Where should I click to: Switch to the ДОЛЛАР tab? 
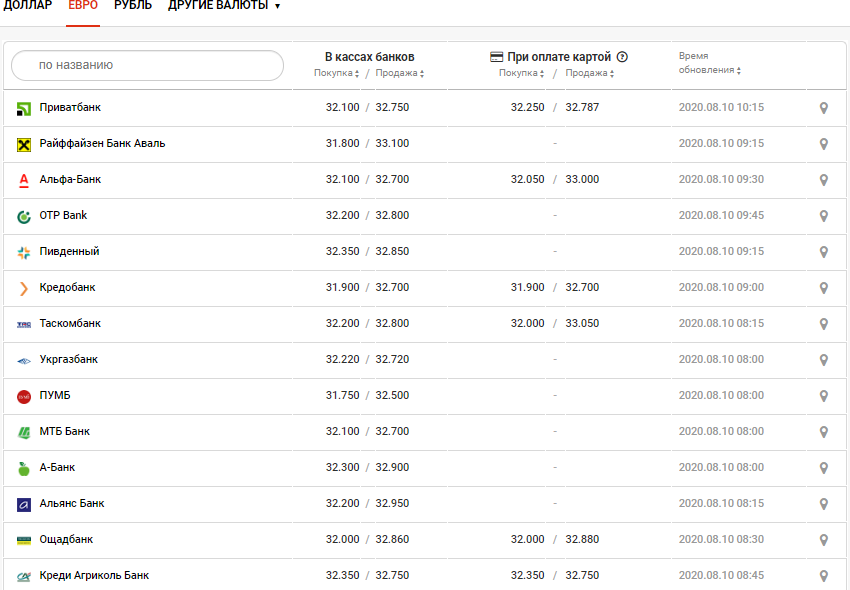coord(28,6)
